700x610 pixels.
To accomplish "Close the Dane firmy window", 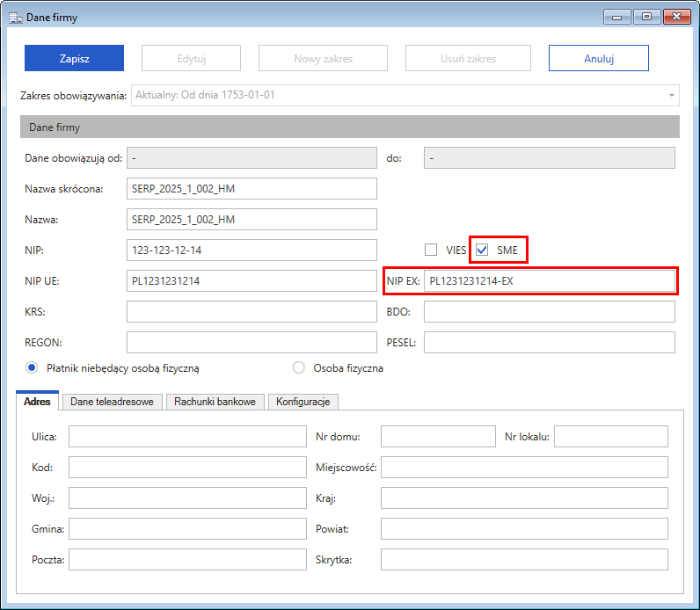I will click(677, 17).
